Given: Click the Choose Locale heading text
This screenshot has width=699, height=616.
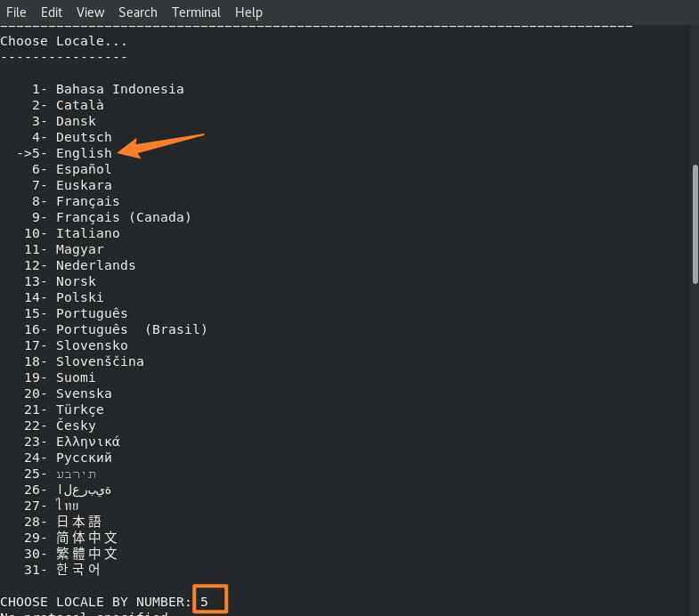Looking at the screenshot, I should coord(64,41).
